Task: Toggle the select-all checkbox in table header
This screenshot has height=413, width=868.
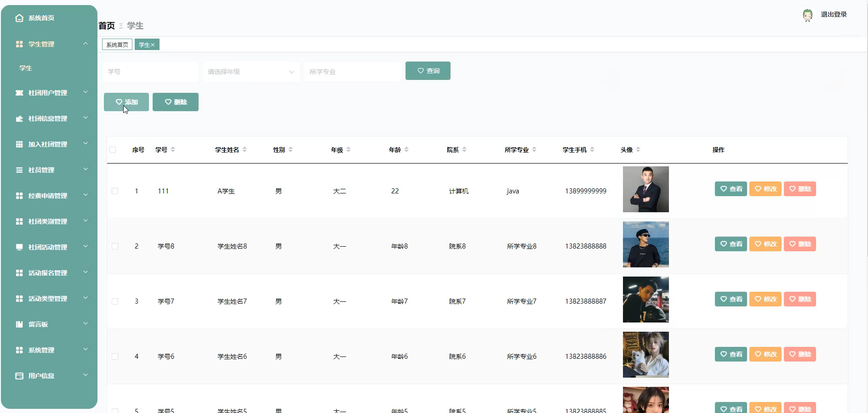Action: (113, 150)
